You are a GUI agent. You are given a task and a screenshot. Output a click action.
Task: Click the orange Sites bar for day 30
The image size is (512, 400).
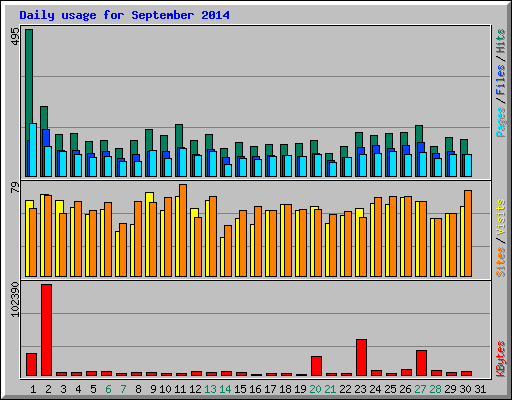[468, 233]
